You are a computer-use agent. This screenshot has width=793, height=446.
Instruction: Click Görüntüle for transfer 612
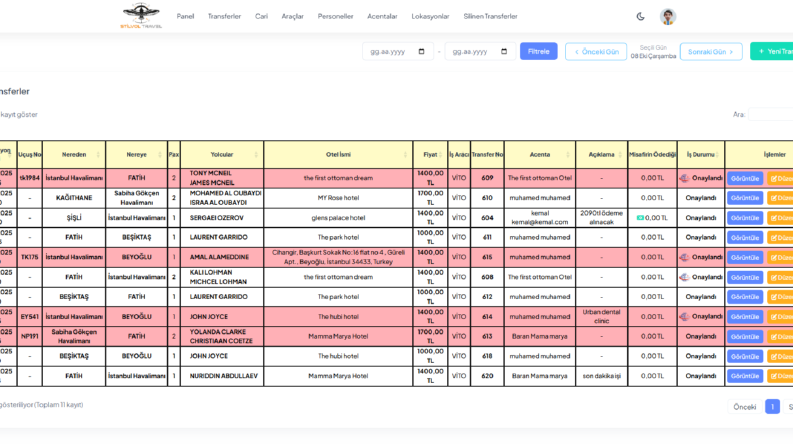[745, 297]
